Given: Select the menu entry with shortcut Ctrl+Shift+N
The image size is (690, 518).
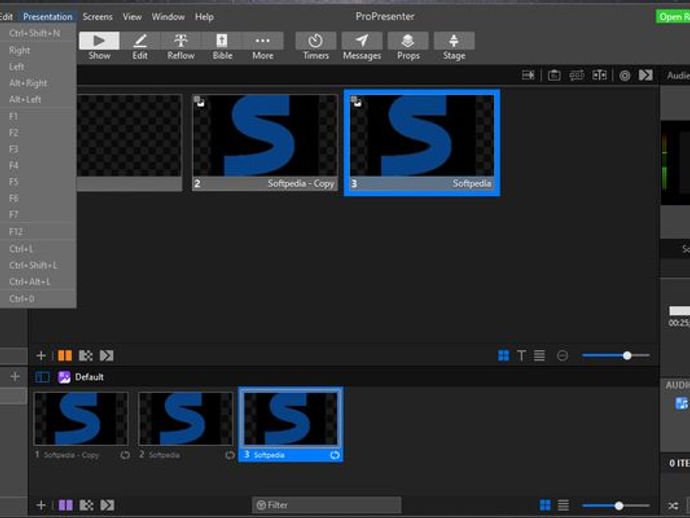Looking at the screenshot, I should (38, 33).
